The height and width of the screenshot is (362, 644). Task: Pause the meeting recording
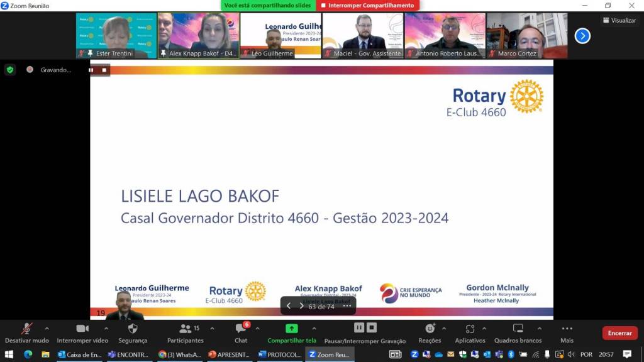click(x=359, y=327)
